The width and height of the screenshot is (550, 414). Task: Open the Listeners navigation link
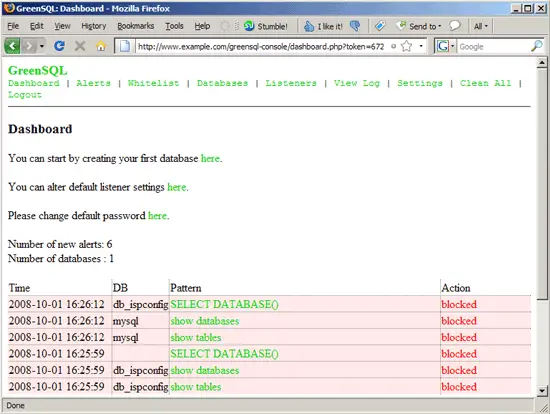pyautogui.click(x=291, y=83)
